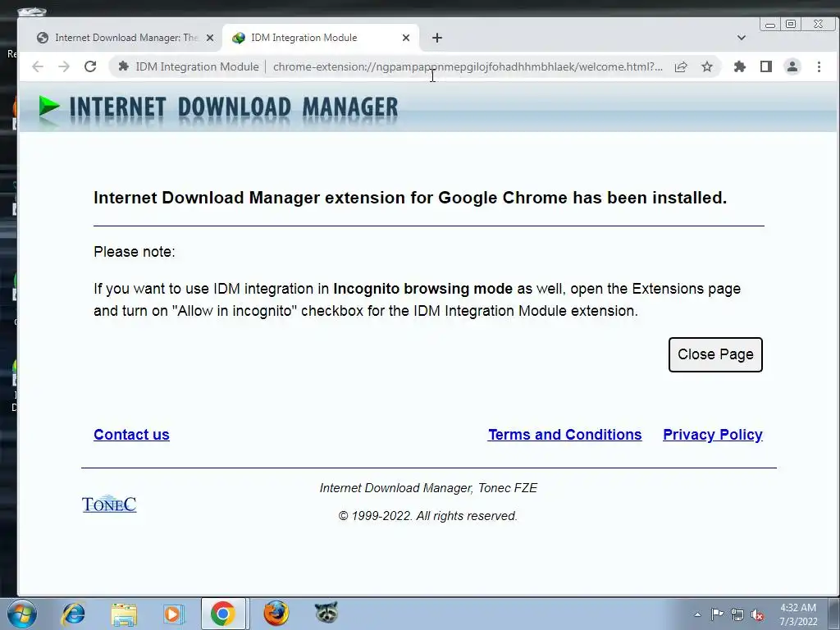Viewport: 840px width, 630px height.
Task: Click the Tonec logo
Action: tap(109, 504)
